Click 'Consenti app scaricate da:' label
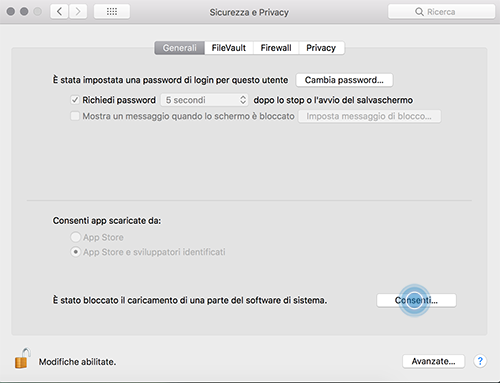 tap(107, 221)
